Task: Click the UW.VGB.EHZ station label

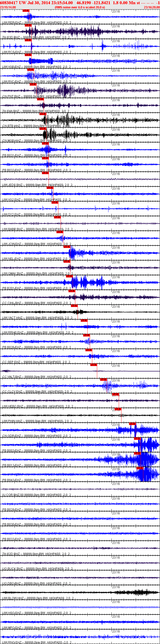Action: click(36, 67)
